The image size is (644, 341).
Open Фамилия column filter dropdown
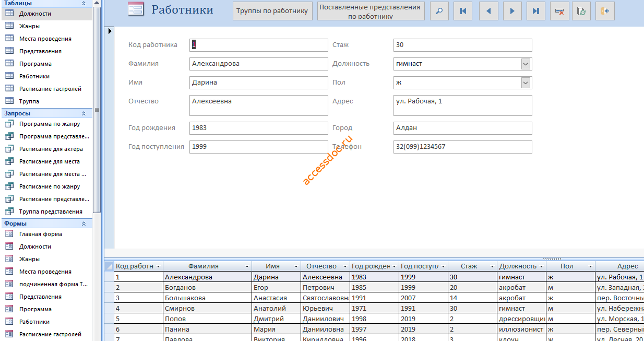click(246, 266)
